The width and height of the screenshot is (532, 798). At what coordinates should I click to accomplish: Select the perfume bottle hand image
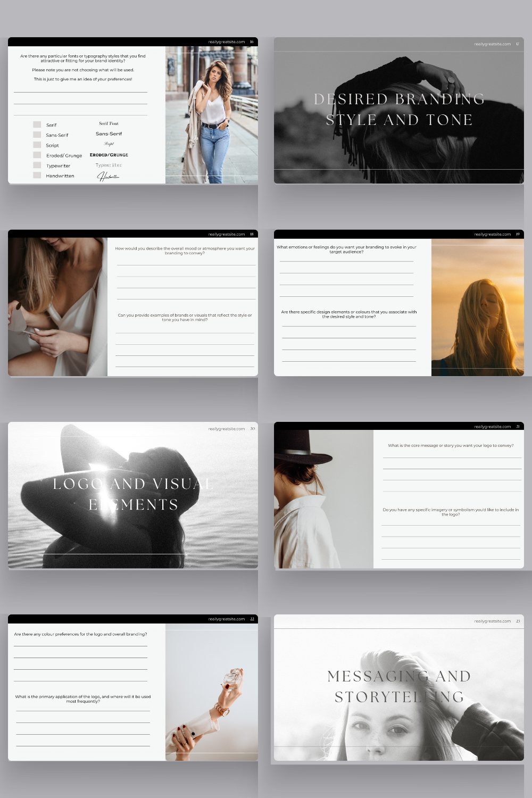[212, 692]
